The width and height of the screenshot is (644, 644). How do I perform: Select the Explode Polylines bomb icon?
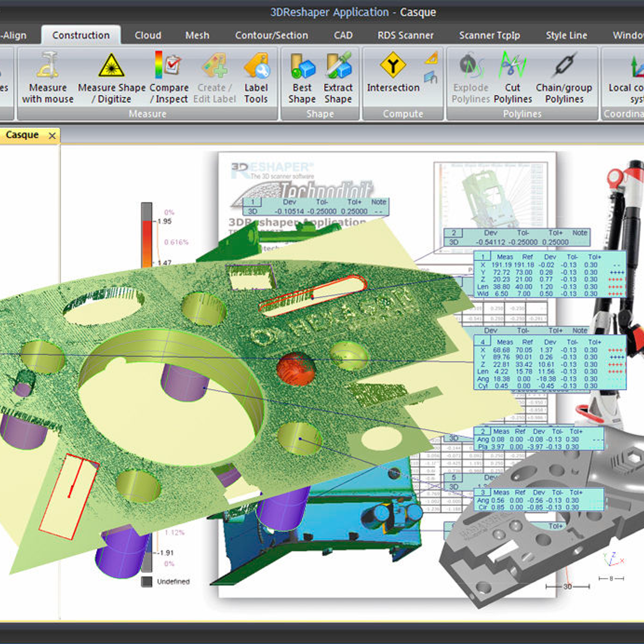(471, 78)
